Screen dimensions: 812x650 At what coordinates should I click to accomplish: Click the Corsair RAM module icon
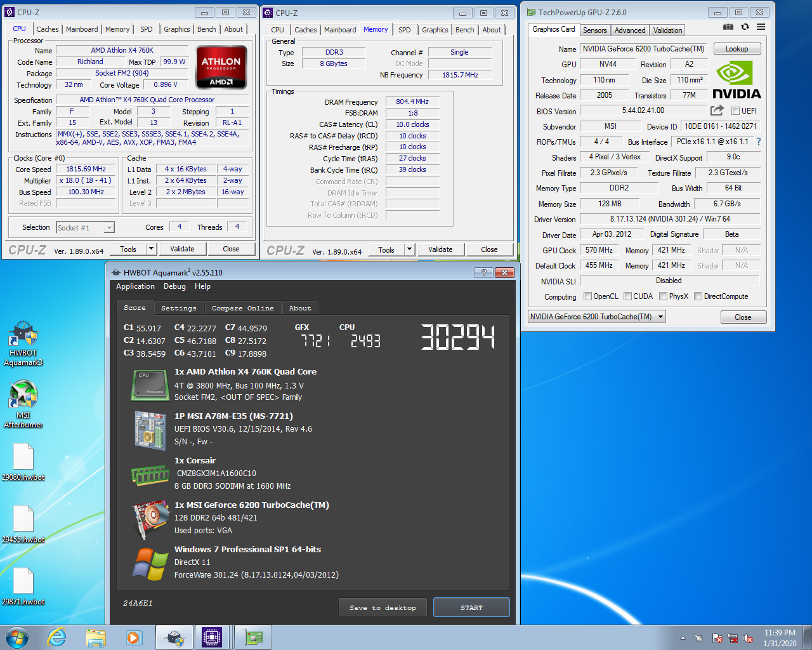pos(150,474)
